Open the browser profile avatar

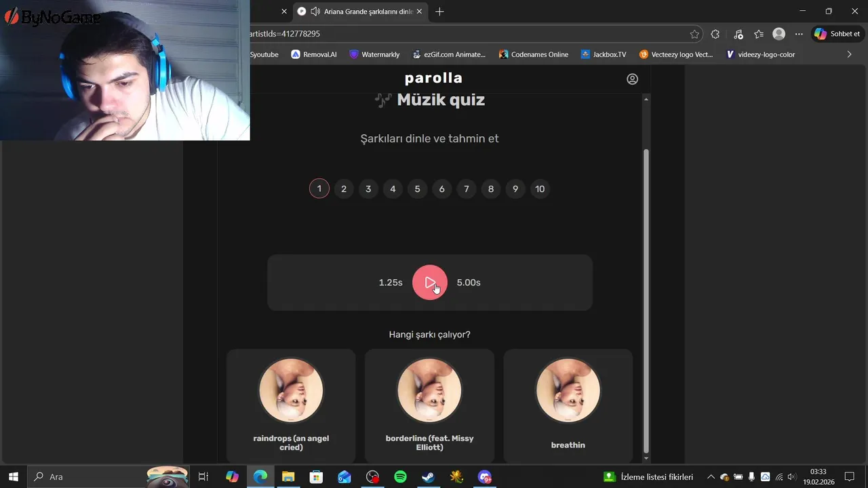(779, 34)
